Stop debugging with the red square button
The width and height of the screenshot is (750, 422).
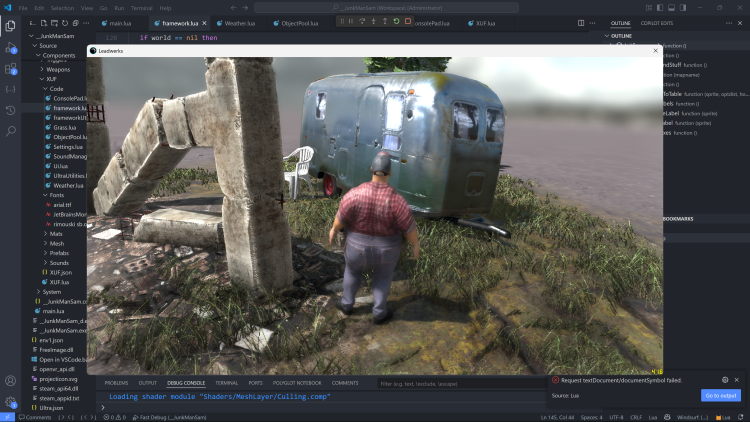click(x=408, y=21)
